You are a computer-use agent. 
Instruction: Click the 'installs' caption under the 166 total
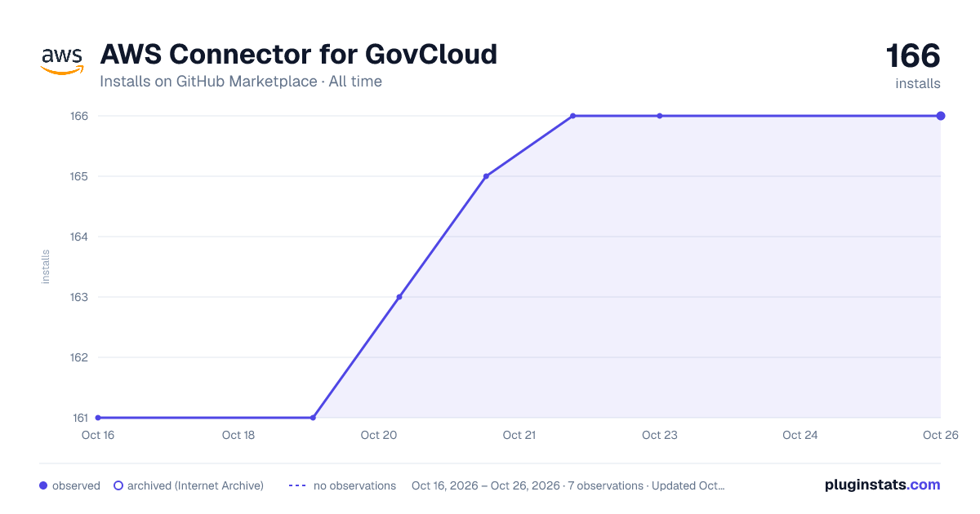point(918,83)
